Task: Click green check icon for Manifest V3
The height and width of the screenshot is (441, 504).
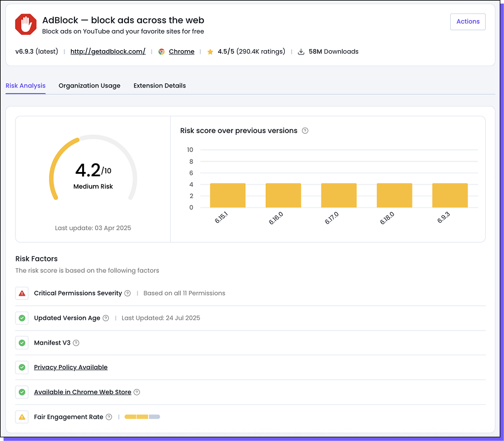Action: pos(22,342)
